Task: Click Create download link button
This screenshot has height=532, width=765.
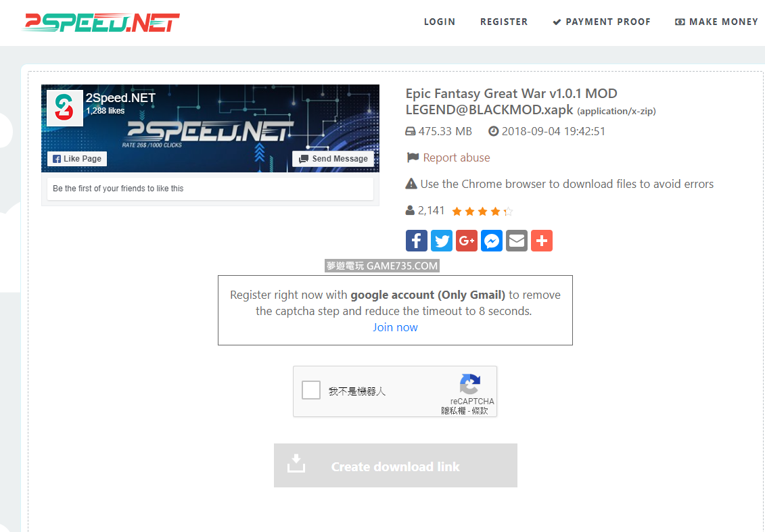Action: 395,465
